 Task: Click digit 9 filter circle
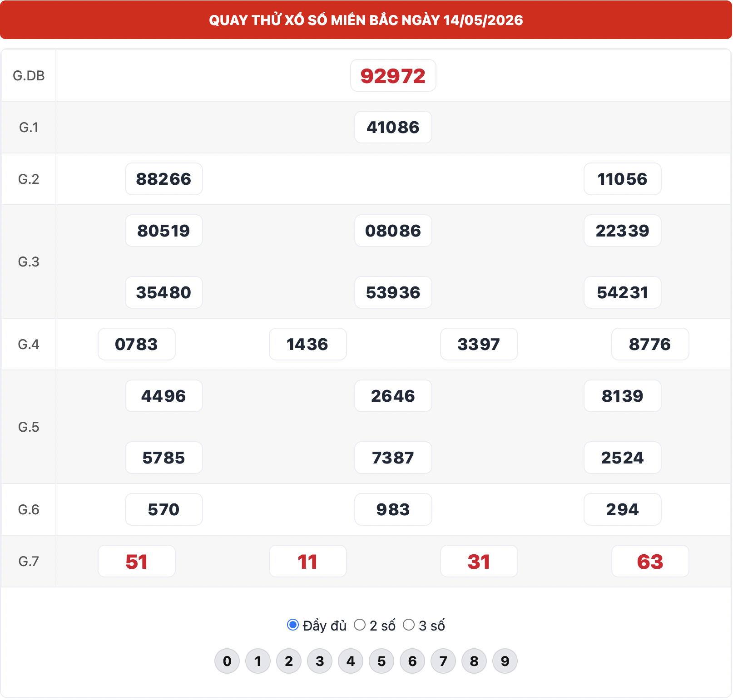click(x=505, y=661)
